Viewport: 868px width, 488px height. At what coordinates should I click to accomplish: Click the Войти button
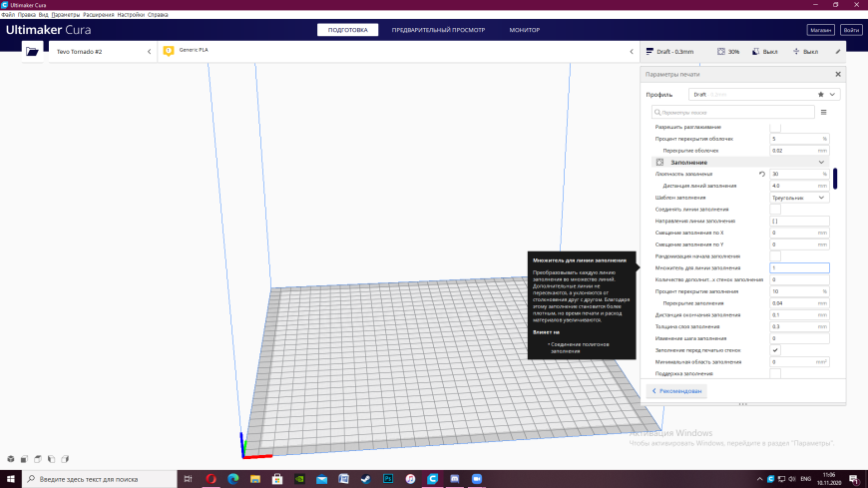[851, 30]
